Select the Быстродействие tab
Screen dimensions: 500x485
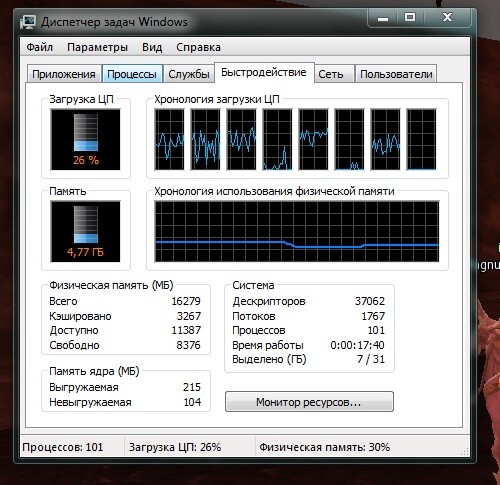[264, 72]
